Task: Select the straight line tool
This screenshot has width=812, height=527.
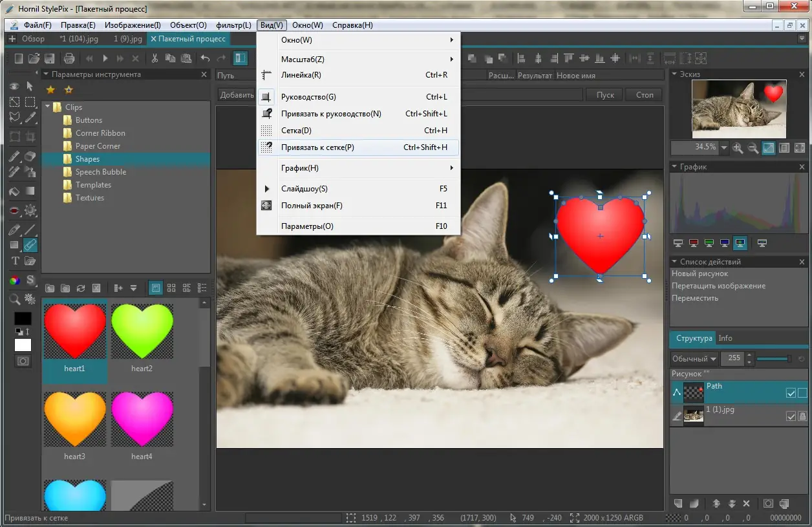Action: click(x=30, y=230)
